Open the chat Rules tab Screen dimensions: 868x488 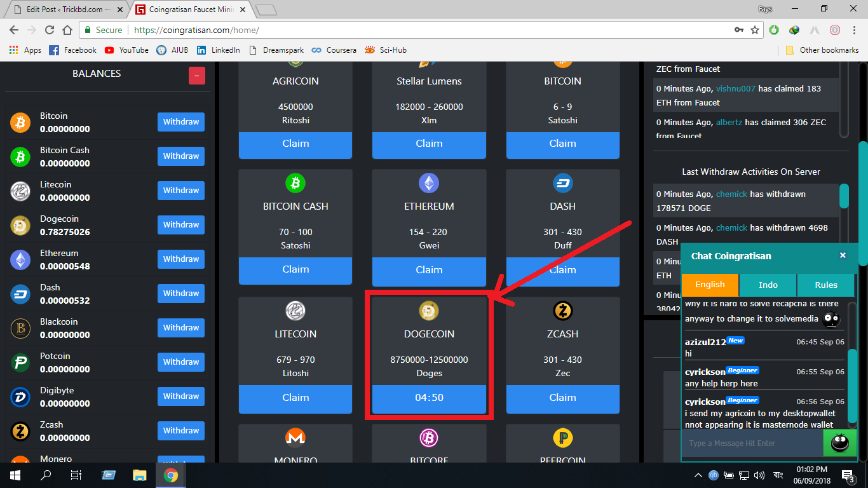coord(825,285)
